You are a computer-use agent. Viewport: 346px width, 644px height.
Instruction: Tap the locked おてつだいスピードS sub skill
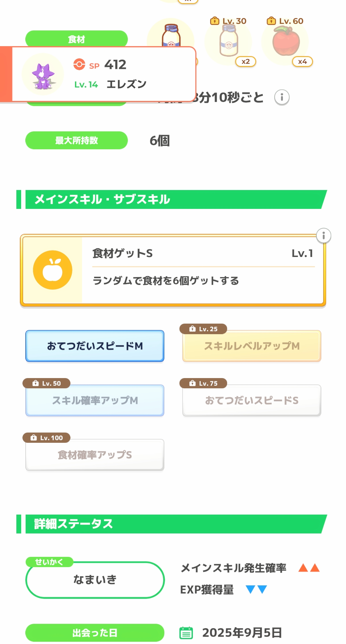click(x=251, y=400)
